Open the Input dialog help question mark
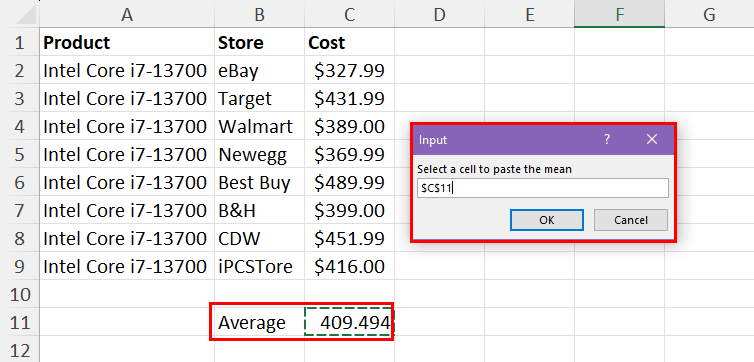Viewport: 754px width, 362px height. click(607, 139)
